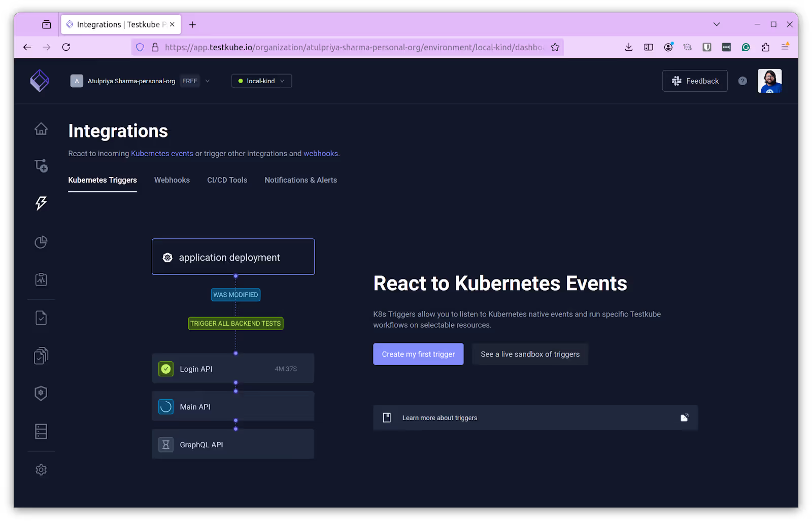Click the Main API row
The width and height of the screenshot is (812, 523).
[x=233, y=406]
